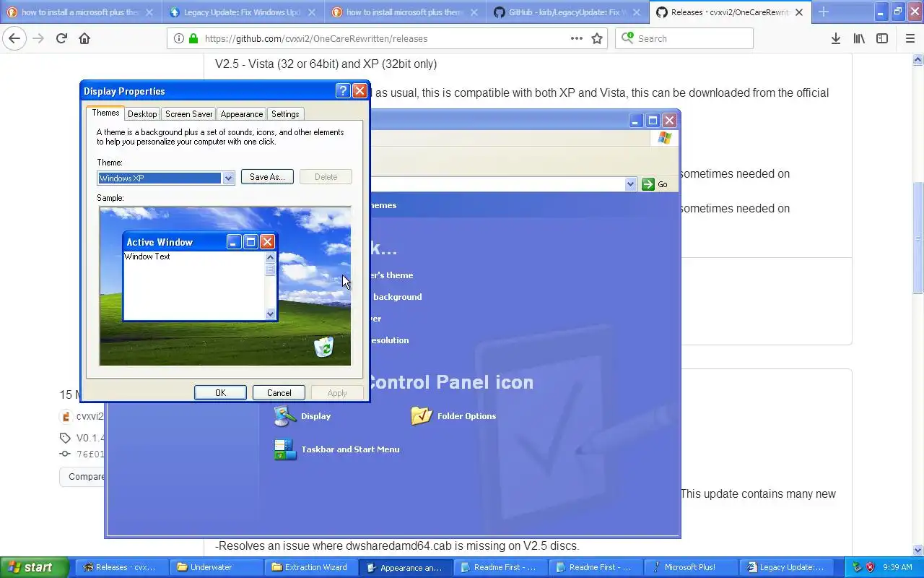
Task: Open the browser downloads arrow
Action: coord(835,39)
